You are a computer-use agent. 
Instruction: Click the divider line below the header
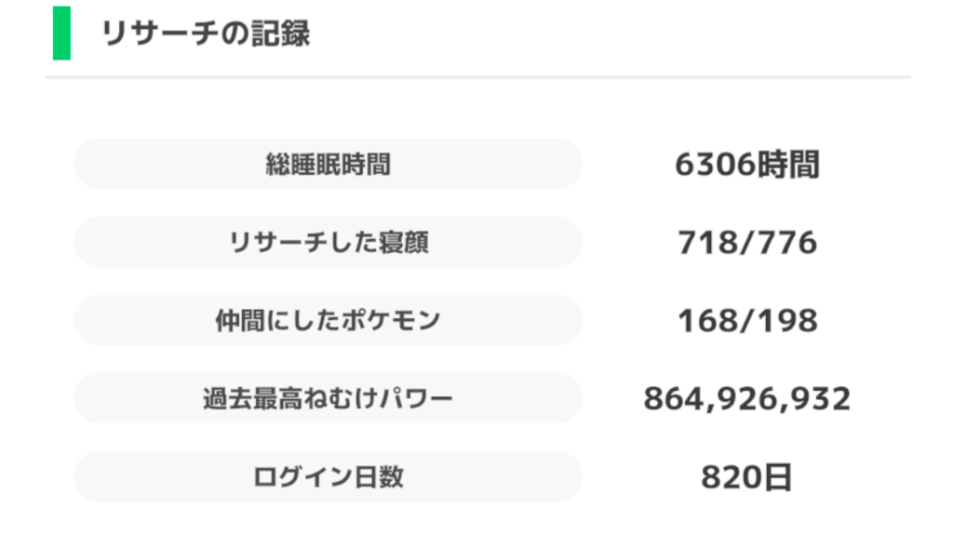coord(476,77)
